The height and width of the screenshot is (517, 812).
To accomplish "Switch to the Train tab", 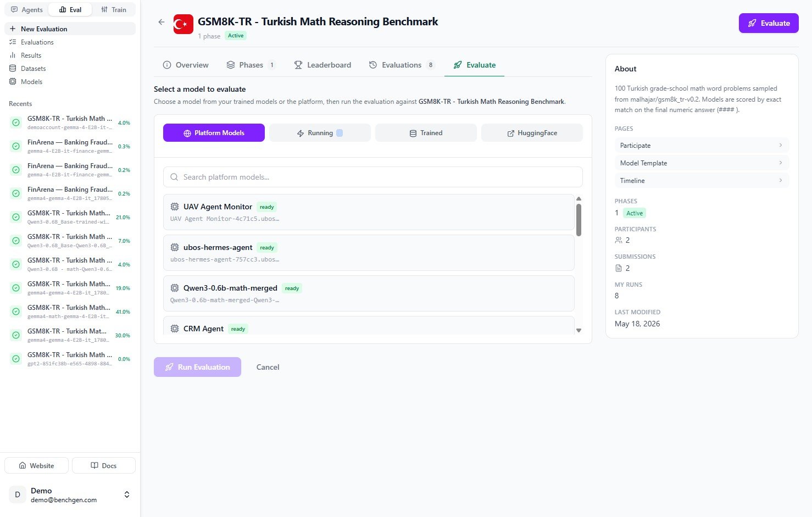I will click(114, 9).
